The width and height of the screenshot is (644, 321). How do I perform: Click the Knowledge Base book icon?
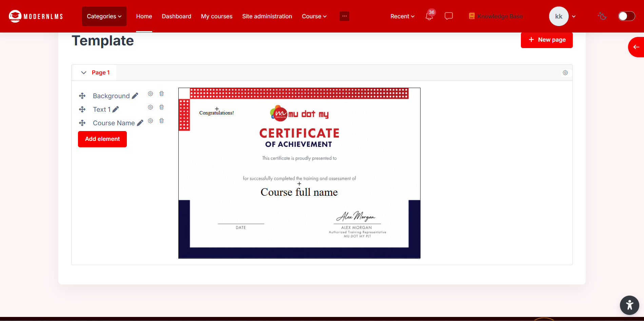pyautogui.click(x=471, y=16)
